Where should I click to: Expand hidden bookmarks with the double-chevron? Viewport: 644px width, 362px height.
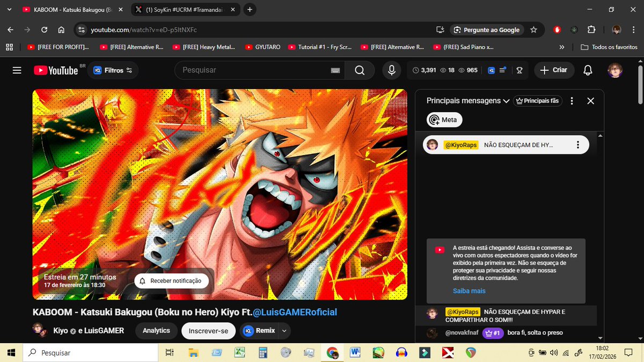(x=561, y=47)
